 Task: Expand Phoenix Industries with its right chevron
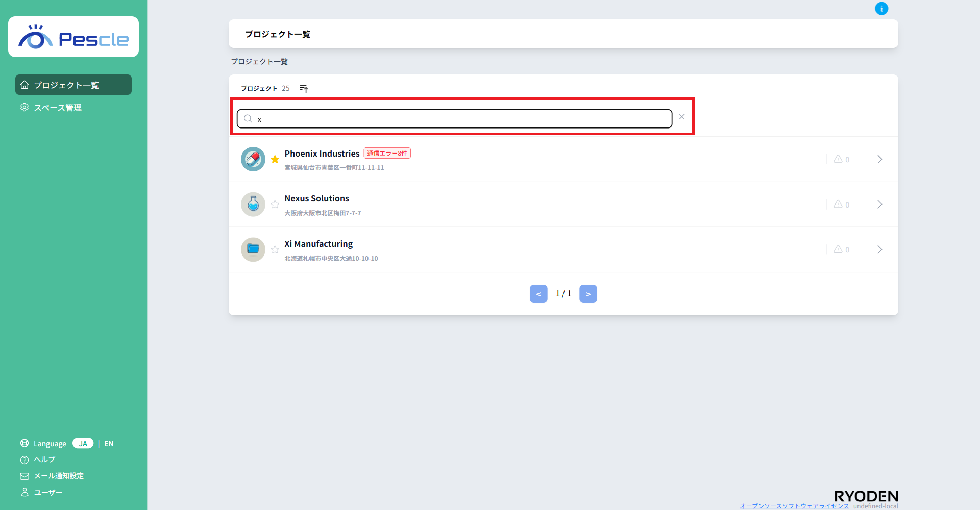880,159
